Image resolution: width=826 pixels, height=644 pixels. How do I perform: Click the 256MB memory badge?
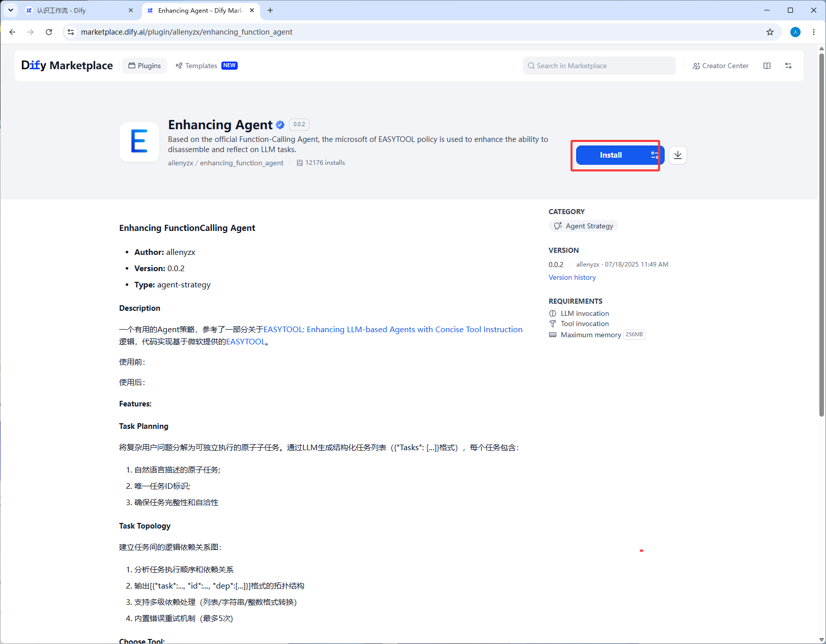tap(634, 335)
